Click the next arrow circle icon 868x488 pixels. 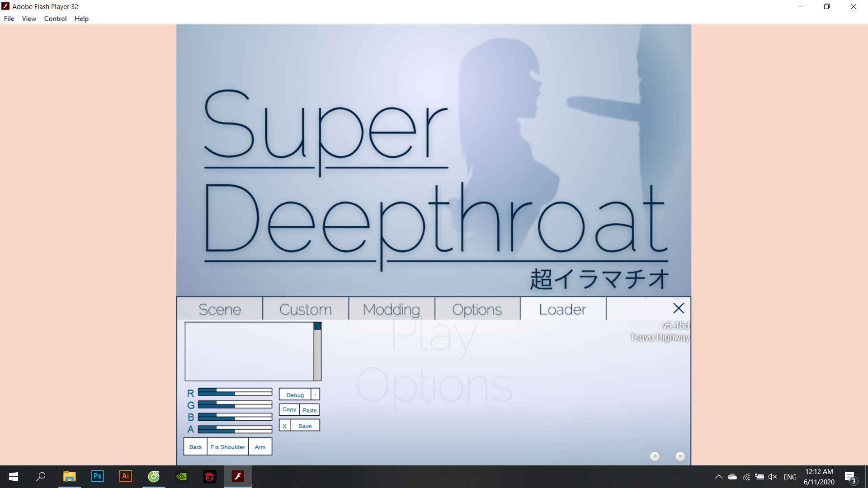pos(680,456)
